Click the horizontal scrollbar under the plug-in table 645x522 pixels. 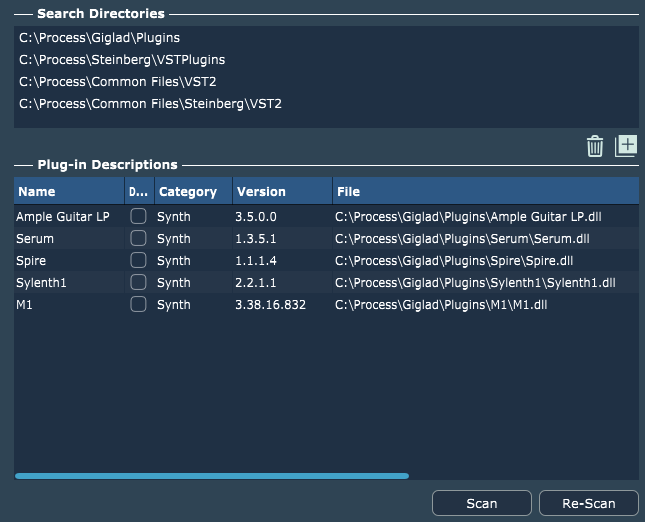tap(212, 476)
